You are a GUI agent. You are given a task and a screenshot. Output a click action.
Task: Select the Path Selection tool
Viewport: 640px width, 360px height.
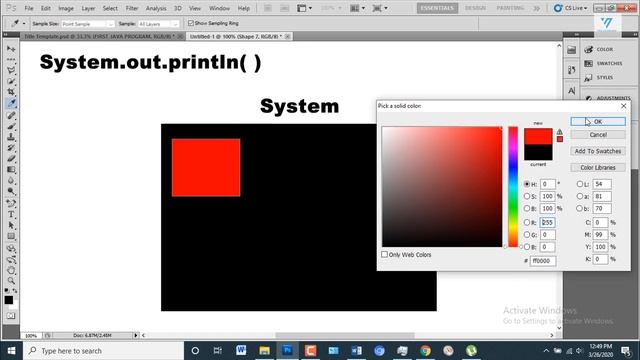pyautogui.click(x=11, y=225)
